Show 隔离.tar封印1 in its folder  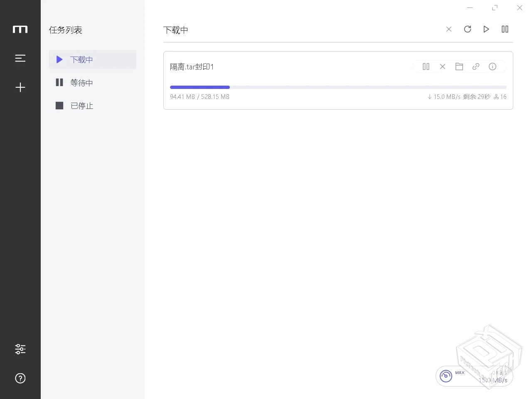[459, 66]
